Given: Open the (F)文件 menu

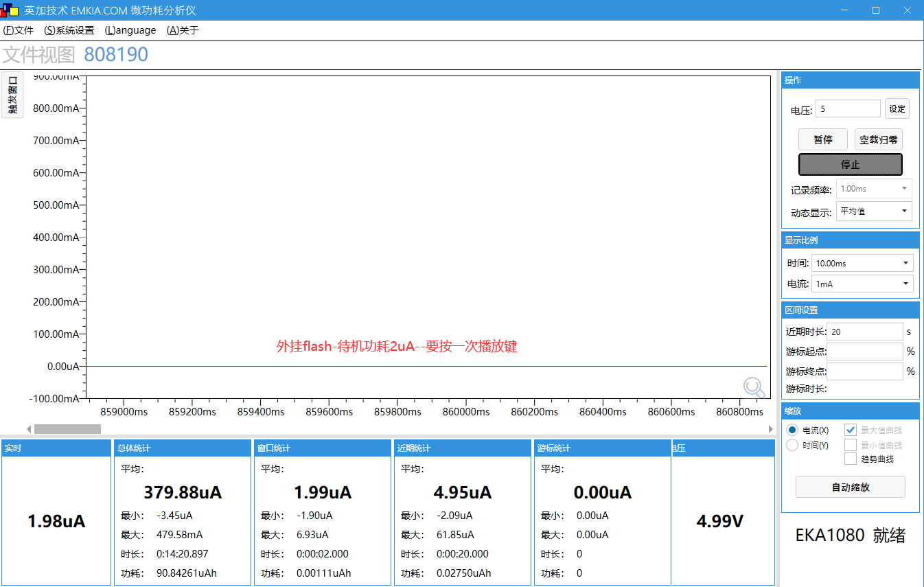Looking at the screenshot, I should pos(19,30).
